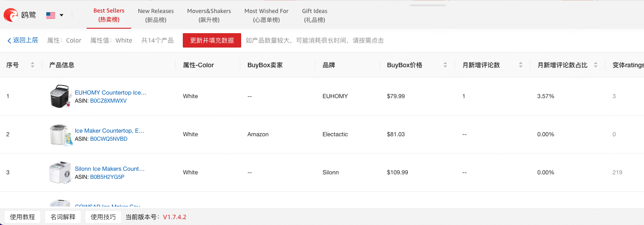This screenshot has width=644, height=225.
Task: Click the $81.03 price cell
Action: pos(396,134)
